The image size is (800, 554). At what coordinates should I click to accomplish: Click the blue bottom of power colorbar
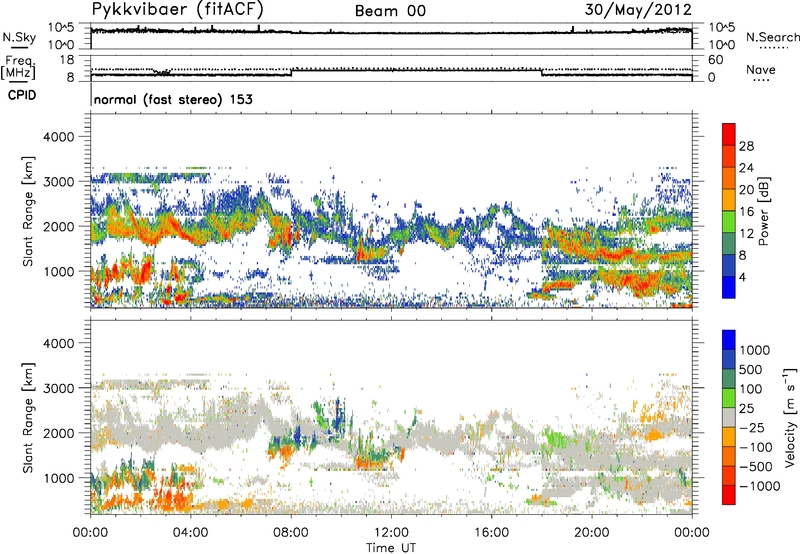(729, 287)
